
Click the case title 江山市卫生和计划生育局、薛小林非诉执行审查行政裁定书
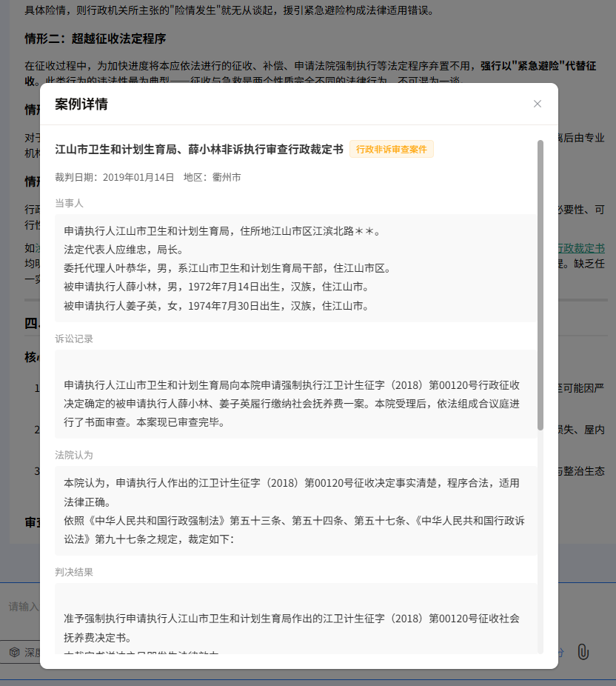pos(199,149)
